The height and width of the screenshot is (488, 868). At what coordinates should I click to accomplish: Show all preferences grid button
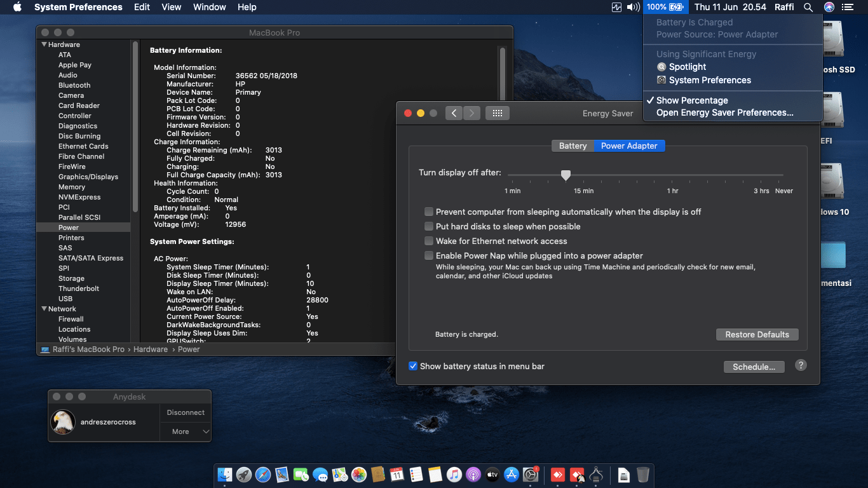(498, 113)
